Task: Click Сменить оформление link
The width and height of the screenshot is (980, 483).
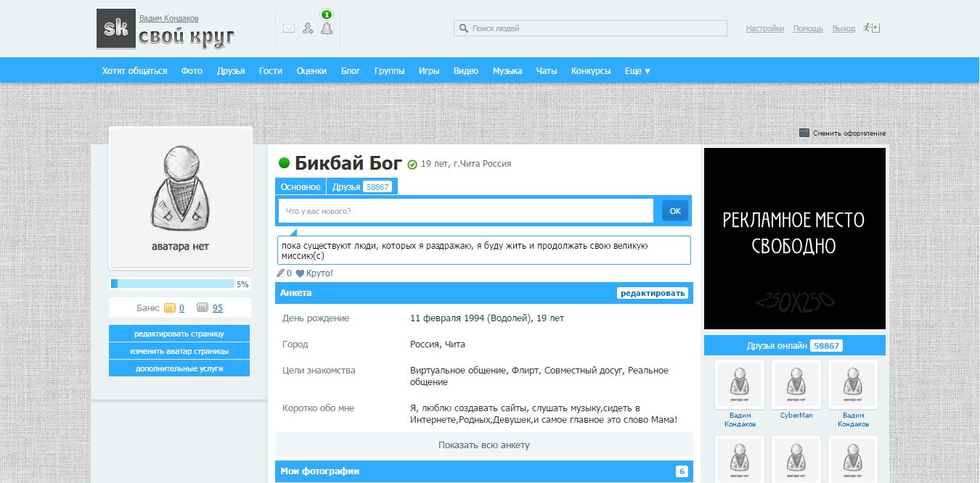Action: 849,133
